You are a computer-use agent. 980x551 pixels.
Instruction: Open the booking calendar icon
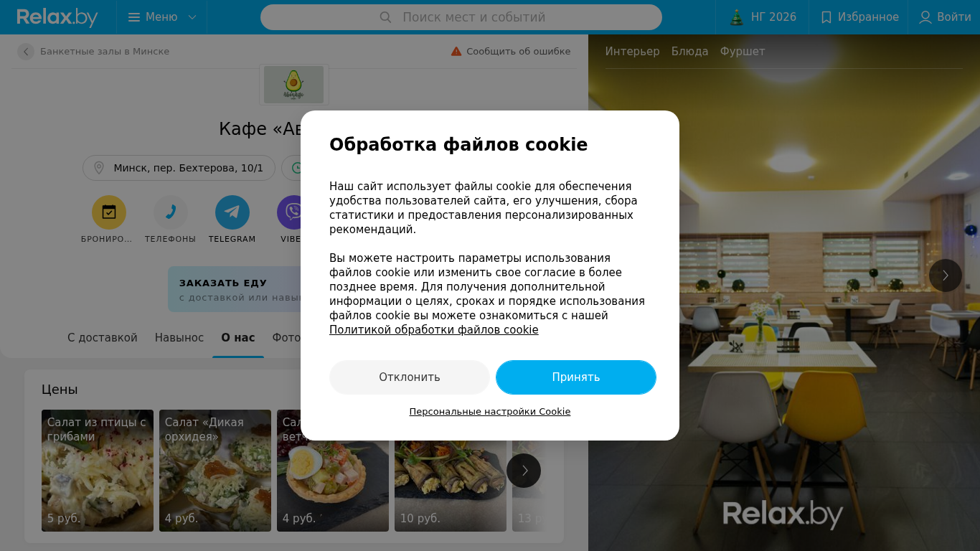coord(109,212)
